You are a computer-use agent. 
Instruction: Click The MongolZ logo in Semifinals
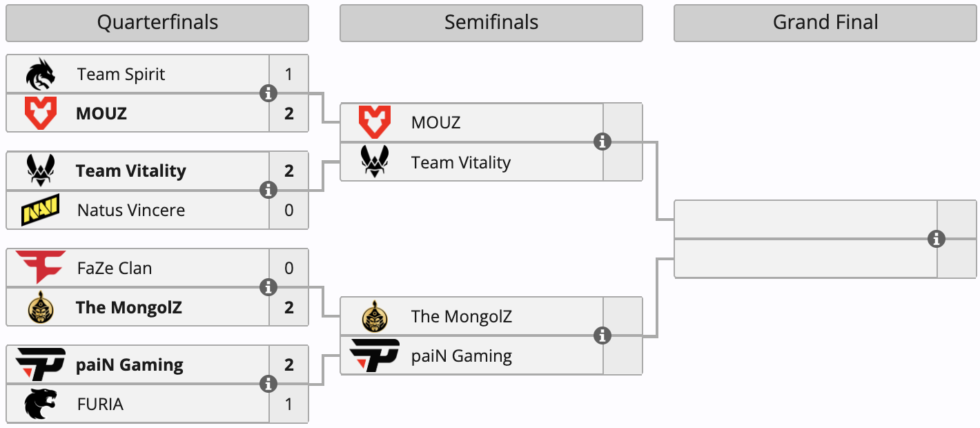(374, 317)
